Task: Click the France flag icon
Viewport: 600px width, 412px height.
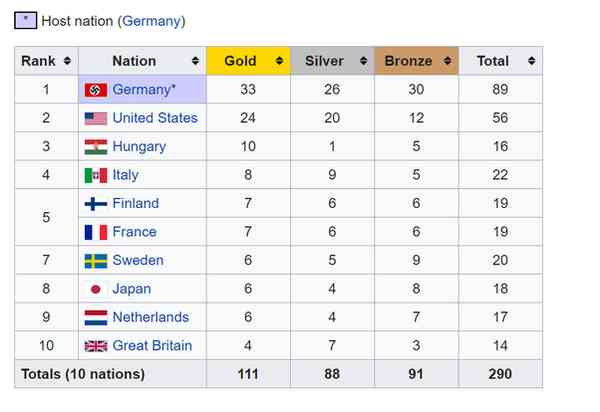Action: (96, 232)
